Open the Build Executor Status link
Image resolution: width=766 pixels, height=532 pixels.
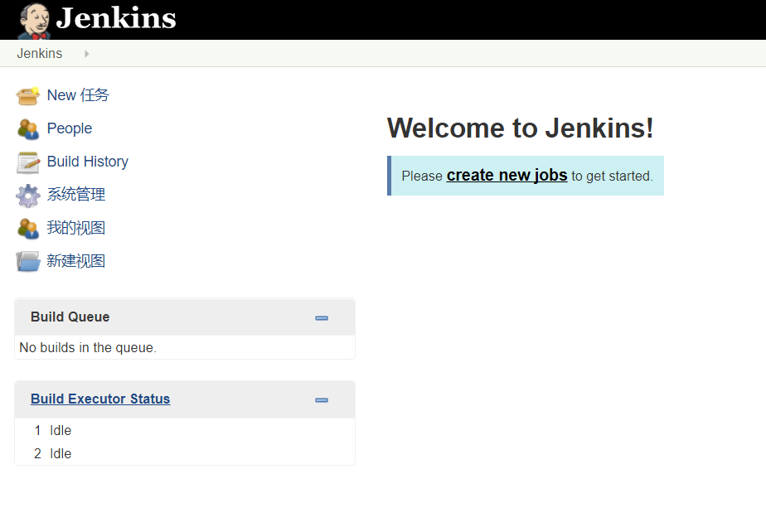tap(100, 399)
